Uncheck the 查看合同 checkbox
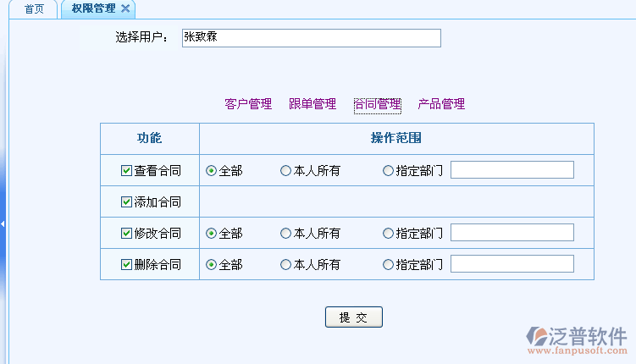Viewport: 636px width, 364px height. [127, 171]
